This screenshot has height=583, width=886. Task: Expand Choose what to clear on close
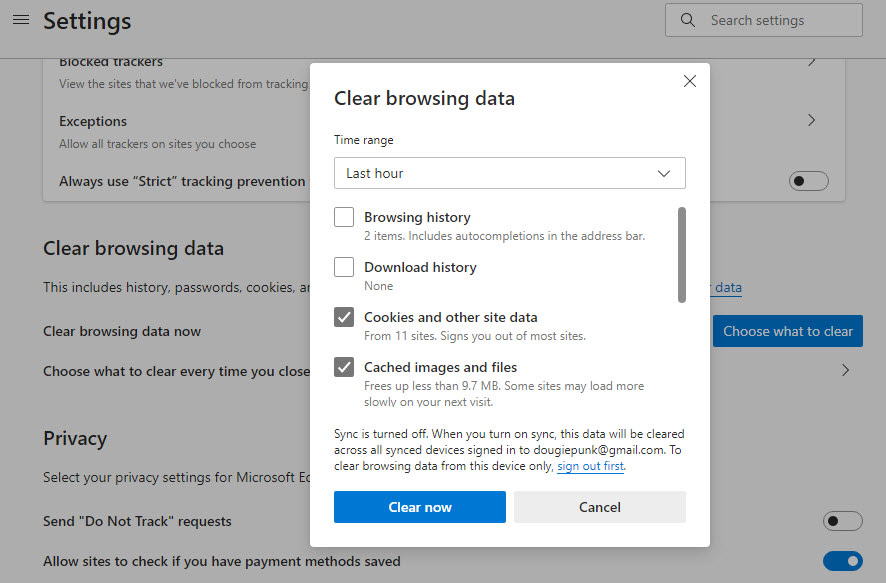tap(845, 370)
